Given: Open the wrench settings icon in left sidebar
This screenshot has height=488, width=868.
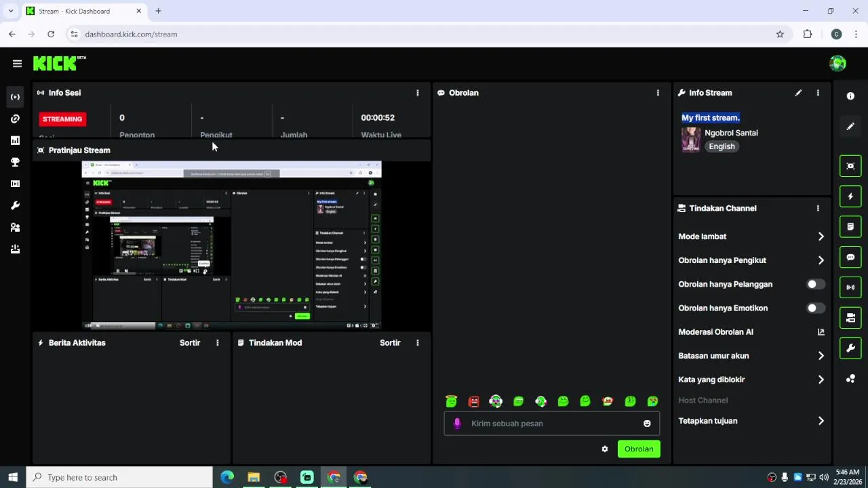Looking at the screenshot, I should tap(15, 205).
